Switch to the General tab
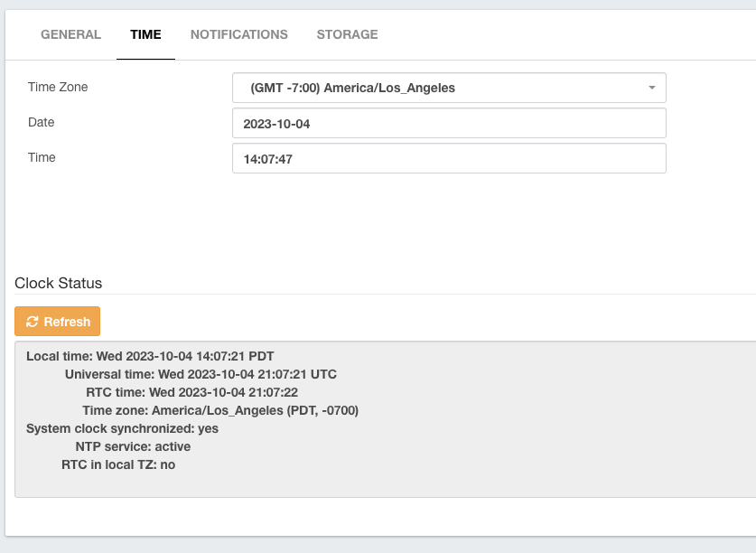The image size is (756, 553). 70,34
